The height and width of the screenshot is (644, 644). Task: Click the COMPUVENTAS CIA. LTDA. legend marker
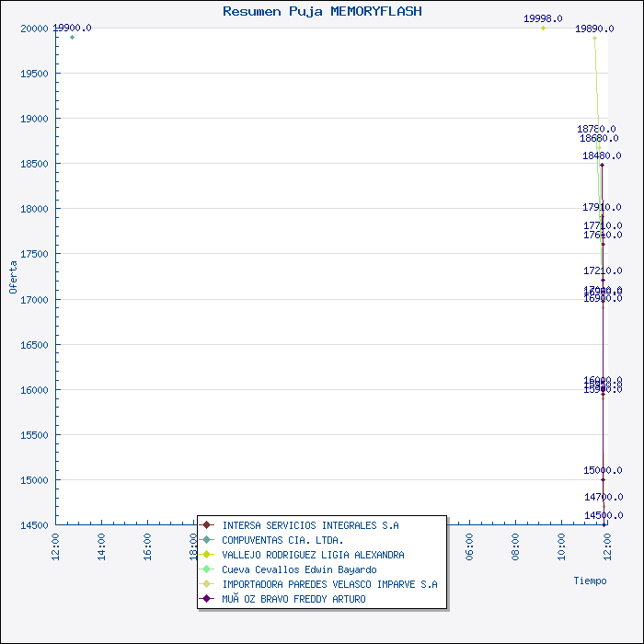tap(208, 540)
